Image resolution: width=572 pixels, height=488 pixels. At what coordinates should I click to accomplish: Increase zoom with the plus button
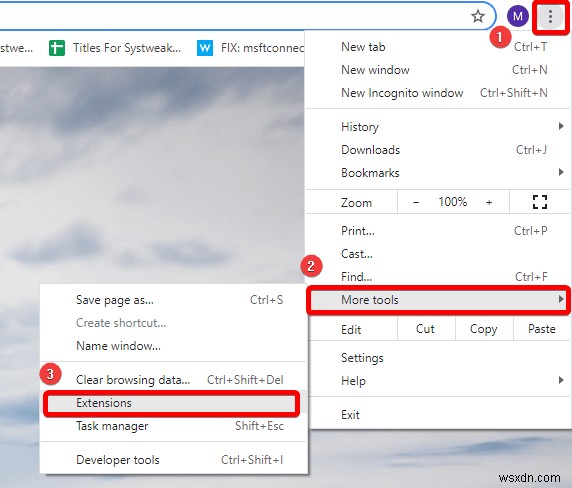tap(489, 202)
